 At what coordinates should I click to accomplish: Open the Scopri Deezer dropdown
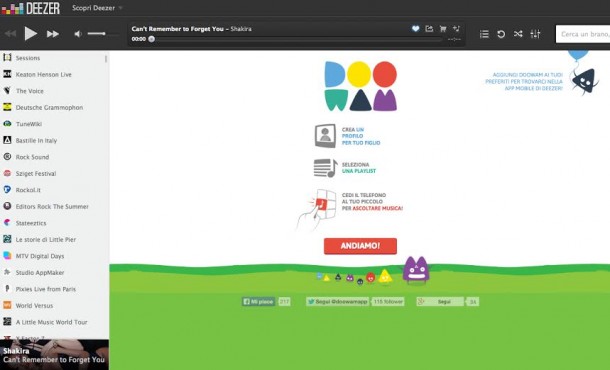click(x=97, y=8)
